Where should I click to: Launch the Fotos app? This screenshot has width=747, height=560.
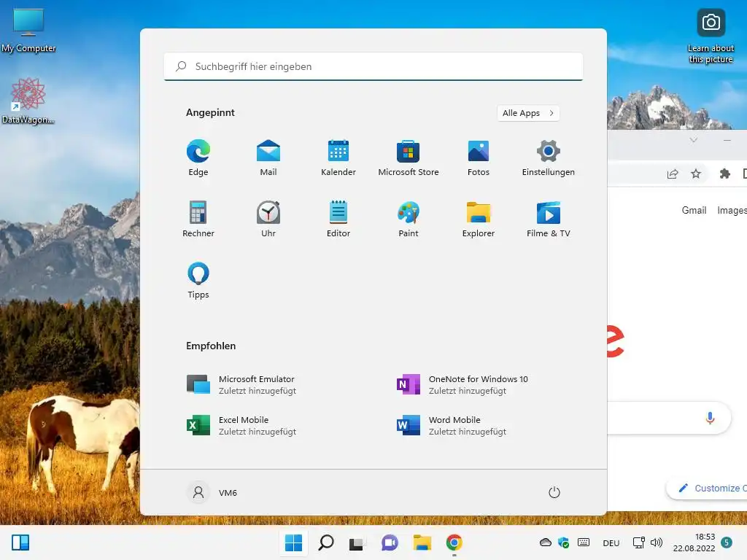click(x=479, y=158)
